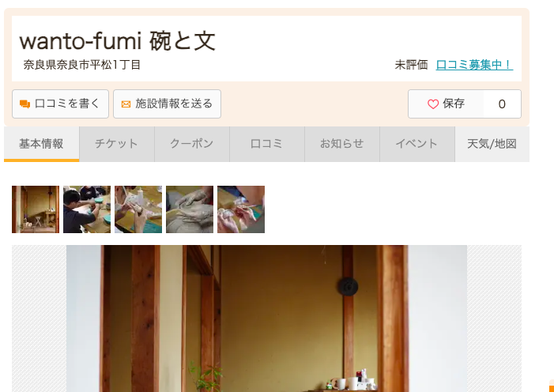Viewport: 554px width, 392px height.
Task: Select thumbnail of clay-covered hands
Action: pos(190,209)
